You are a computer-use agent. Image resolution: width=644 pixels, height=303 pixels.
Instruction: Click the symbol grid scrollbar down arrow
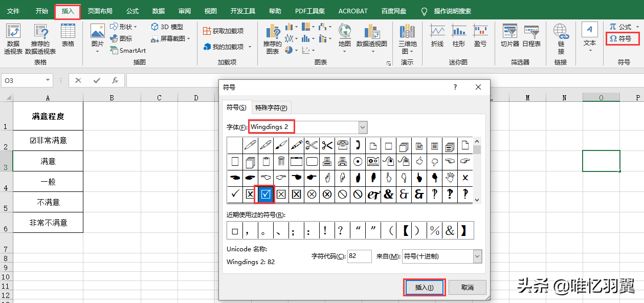point(477,200)
